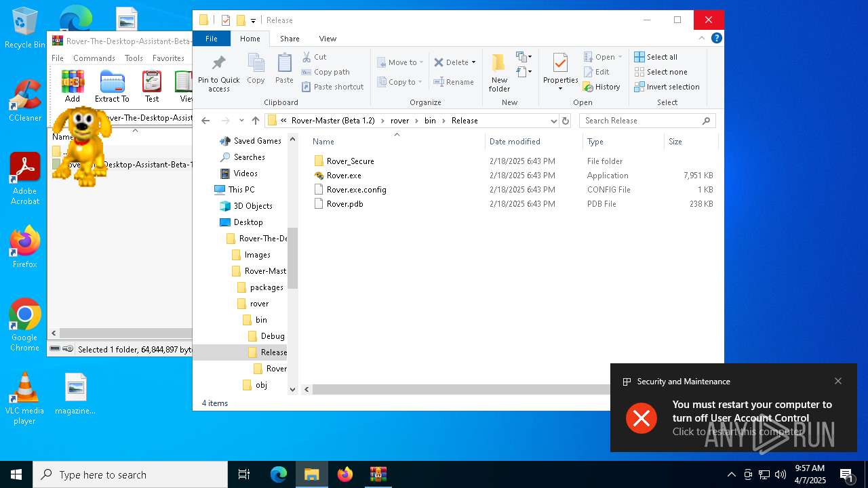The width and height of the screenshot is (868, 488).
Task: Open VLC media player shortcut
Action: 25,398
